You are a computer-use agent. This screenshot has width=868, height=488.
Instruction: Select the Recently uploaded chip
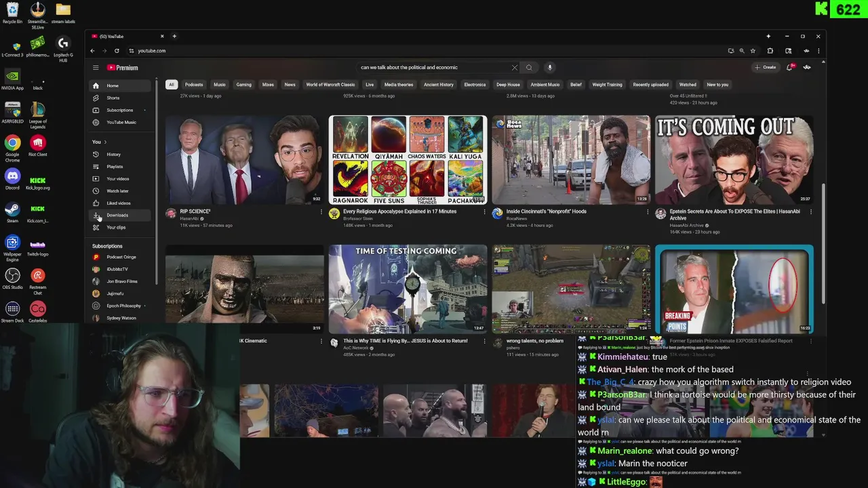click(x=651, y=85)
